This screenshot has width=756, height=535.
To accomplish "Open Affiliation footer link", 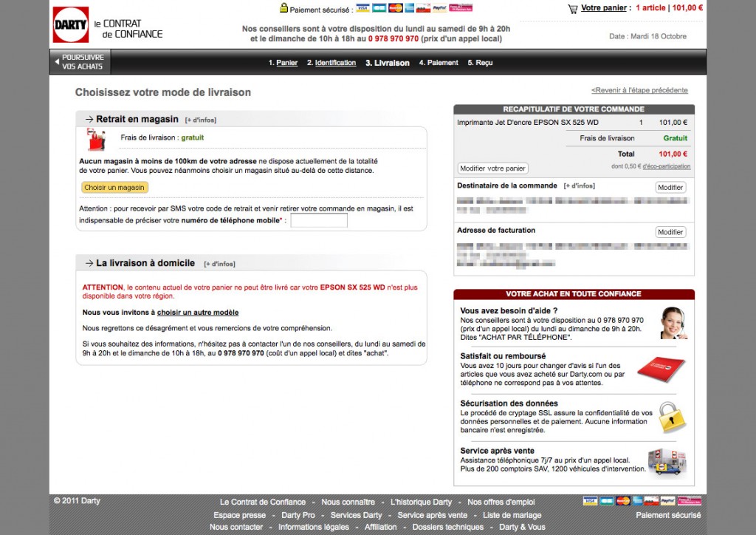I will 380,528.
